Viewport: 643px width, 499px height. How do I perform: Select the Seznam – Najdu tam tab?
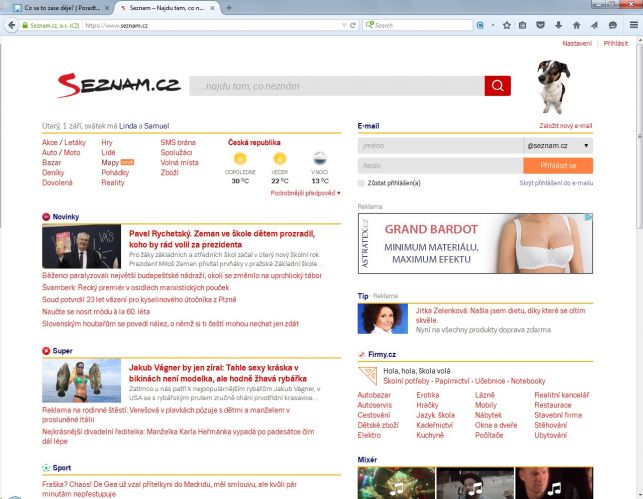[166, 8]
